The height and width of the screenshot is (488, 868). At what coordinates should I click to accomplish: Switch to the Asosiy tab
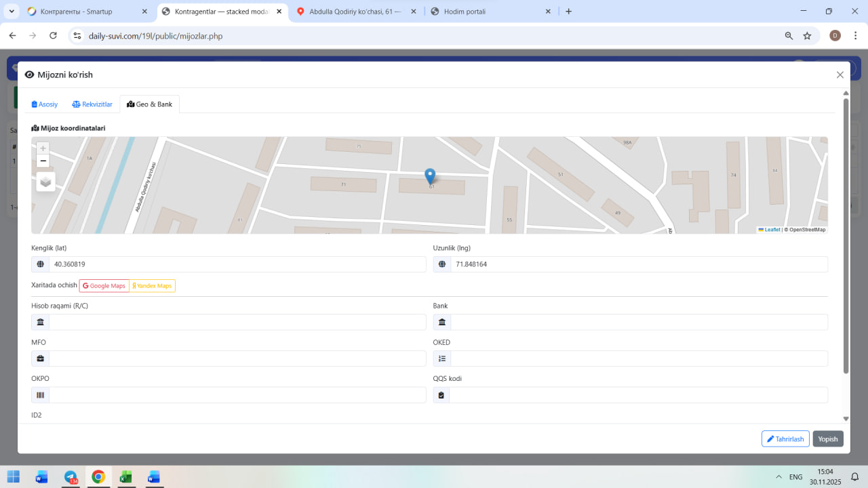click(x=45, y=104)
